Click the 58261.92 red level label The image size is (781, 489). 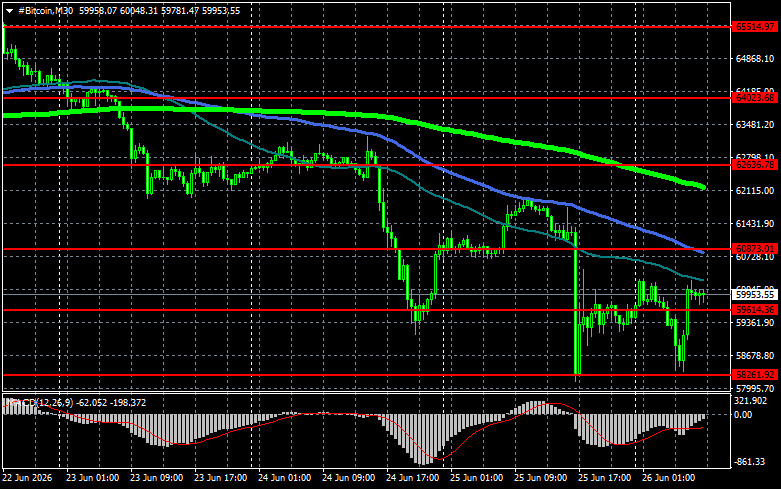(755, 375)
